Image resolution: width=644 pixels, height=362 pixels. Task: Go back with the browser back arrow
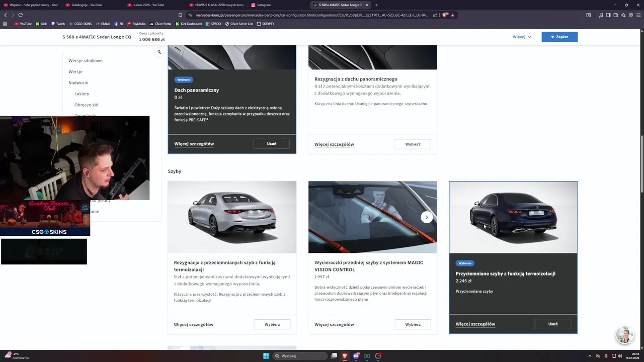tap(6, 15)
